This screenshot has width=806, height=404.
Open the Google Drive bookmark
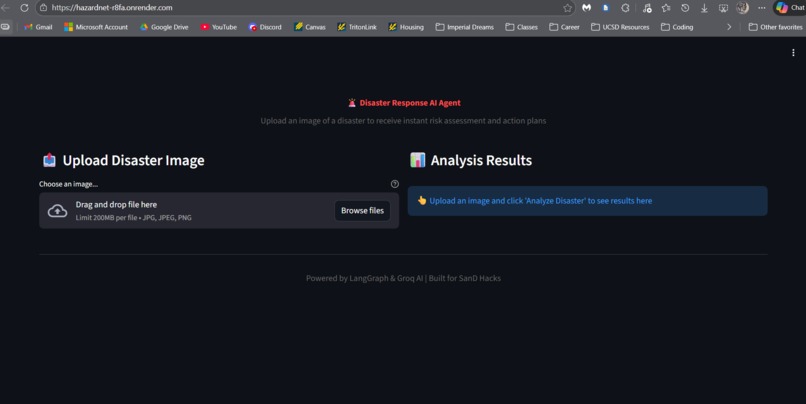point(164,27)
